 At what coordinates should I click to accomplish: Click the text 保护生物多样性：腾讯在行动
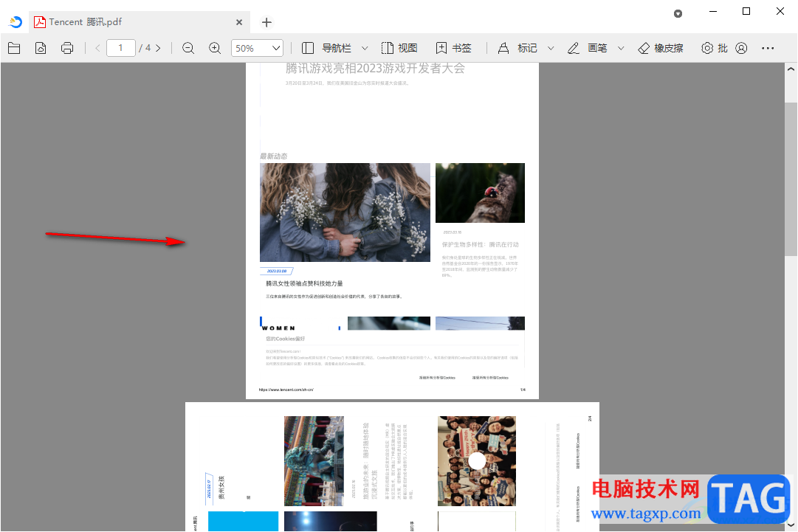pos(481,245)
